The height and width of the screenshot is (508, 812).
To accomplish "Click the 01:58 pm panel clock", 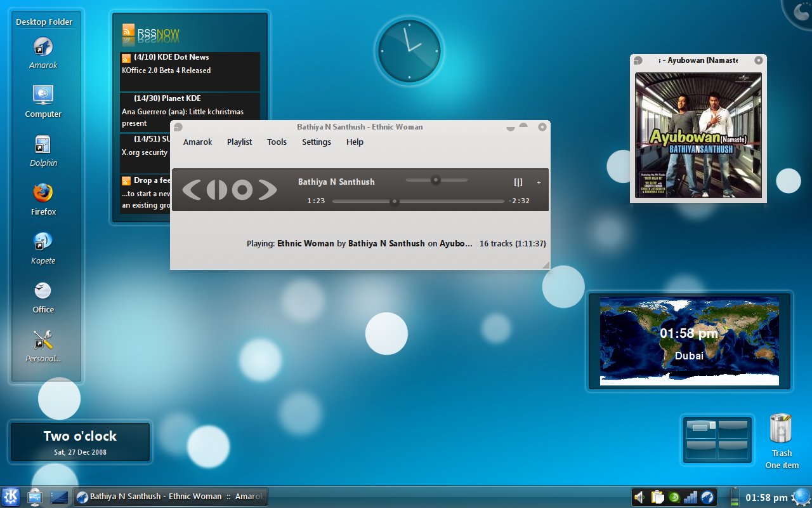I will 766,497.
